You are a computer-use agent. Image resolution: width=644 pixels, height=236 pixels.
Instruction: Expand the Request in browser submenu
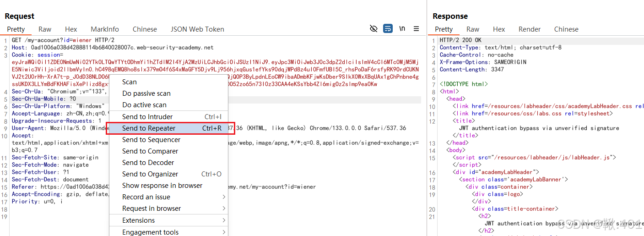point(168,208)
